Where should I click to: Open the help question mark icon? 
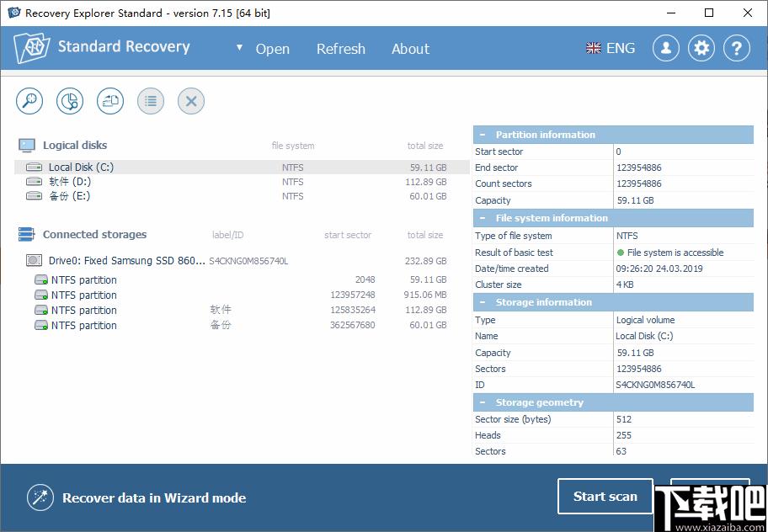coord(737,48)
